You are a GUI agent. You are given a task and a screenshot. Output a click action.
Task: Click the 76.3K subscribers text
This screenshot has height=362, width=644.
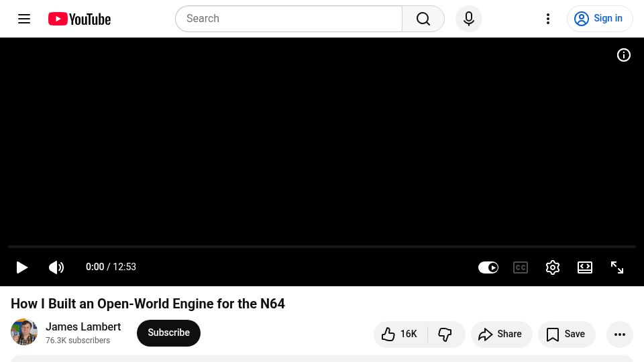click(x=78, y=341)
